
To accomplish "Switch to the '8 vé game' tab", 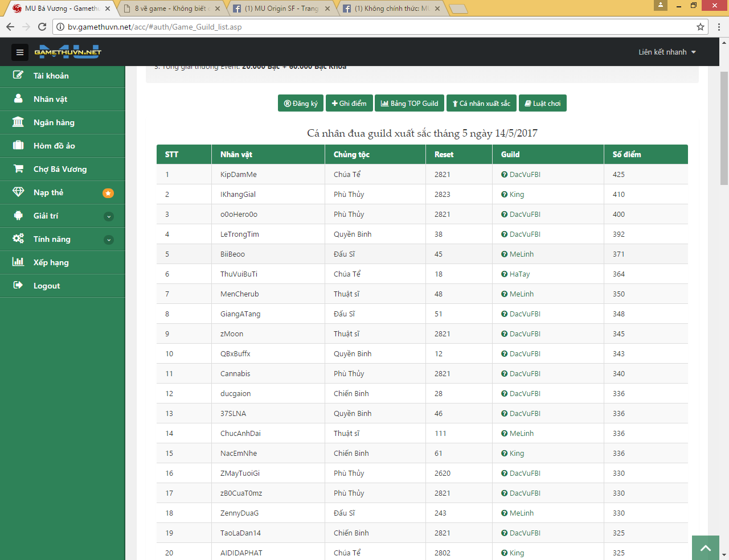I will click(171, 9).
